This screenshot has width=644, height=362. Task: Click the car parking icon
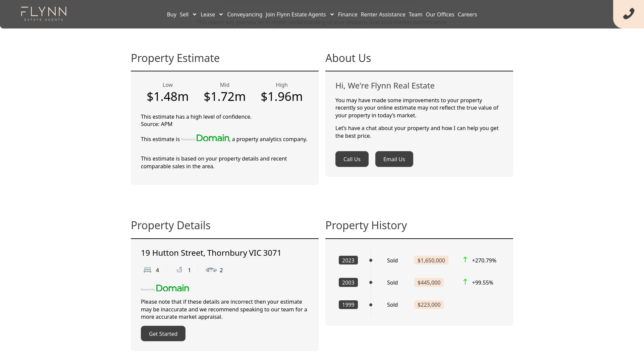tap(211, 270)
